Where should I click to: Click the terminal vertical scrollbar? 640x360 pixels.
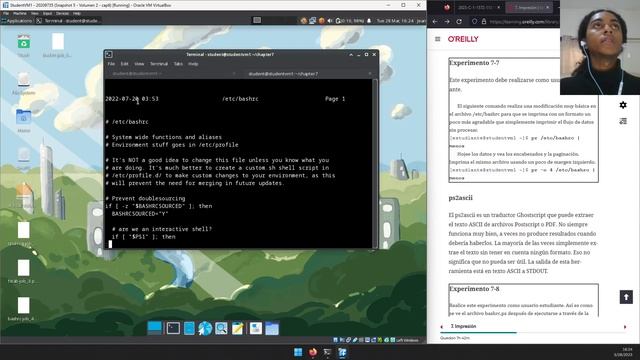pyautogui.click(x=375, y=162)
